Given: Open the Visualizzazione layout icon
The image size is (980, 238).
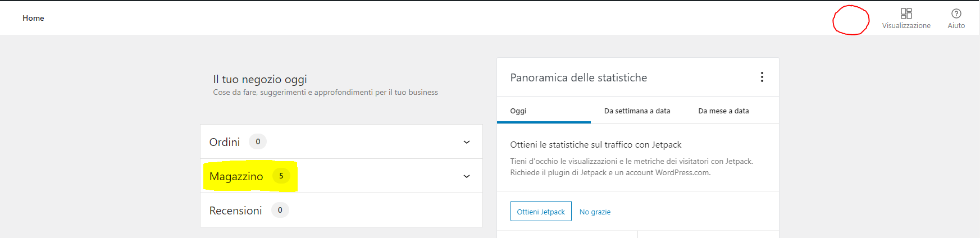Looking at the screenshot, I should click(x=906, y=13).
